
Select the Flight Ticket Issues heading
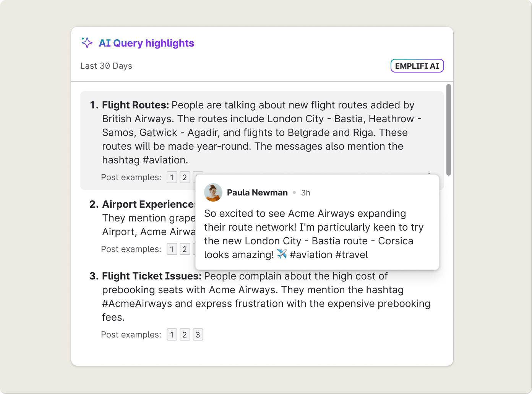coord(151,276)
